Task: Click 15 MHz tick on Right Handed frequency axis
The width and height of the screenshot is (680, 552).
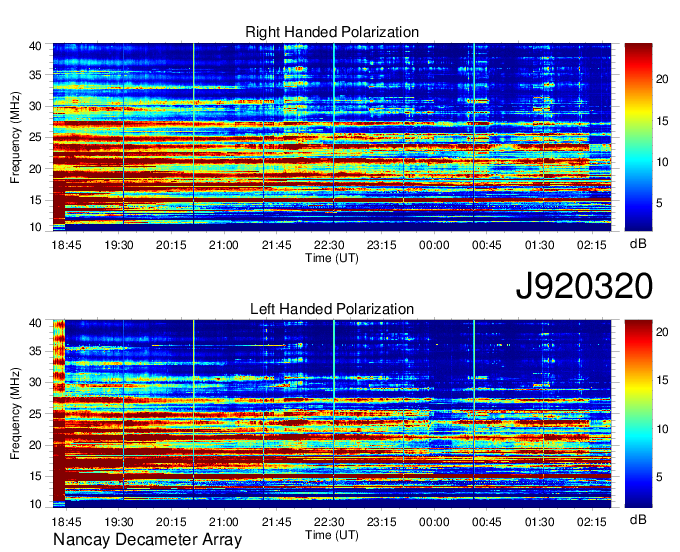Action: [35, 200]
